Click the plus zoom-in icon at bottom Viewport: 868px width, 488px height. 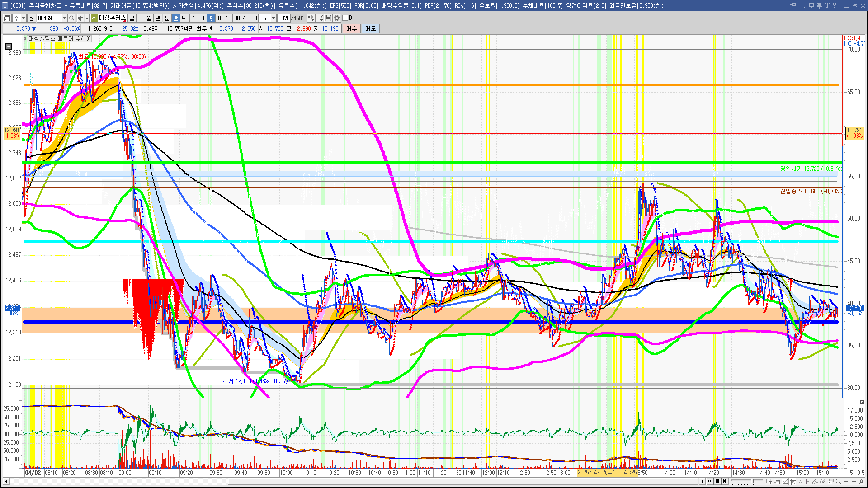854,482
